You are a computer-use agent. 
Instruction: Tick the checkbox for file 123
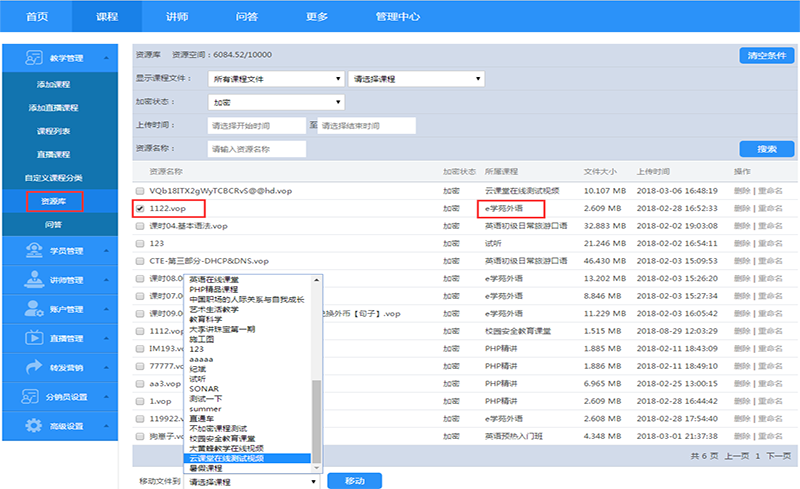coord(140,243)
